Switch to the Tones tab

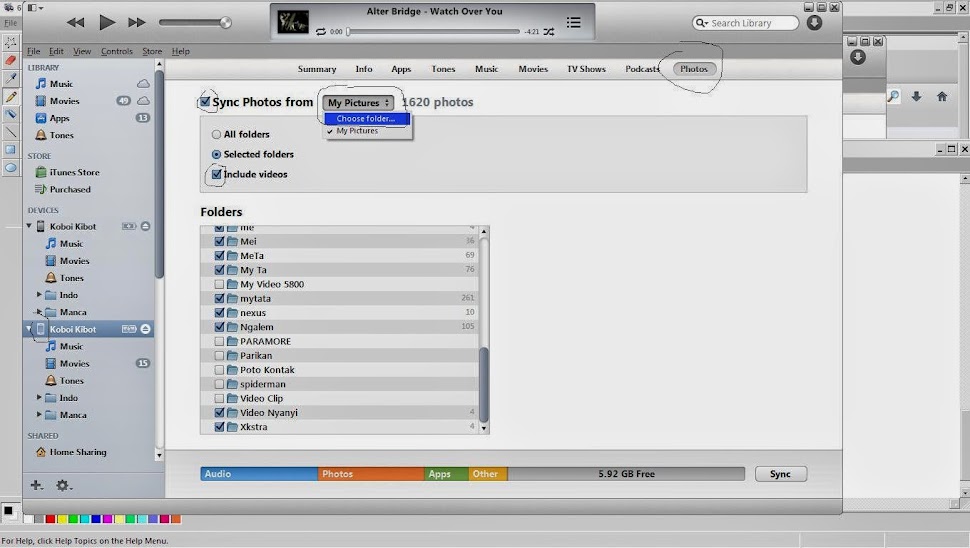[443, 69]
